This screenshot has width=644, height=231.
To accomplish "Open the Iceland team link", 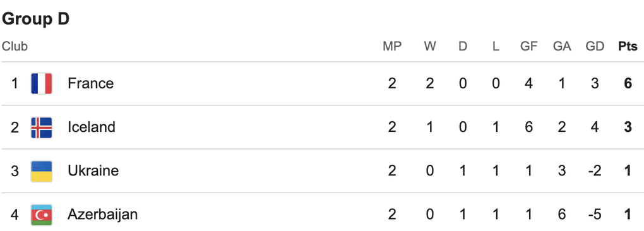I will (92, 127).
